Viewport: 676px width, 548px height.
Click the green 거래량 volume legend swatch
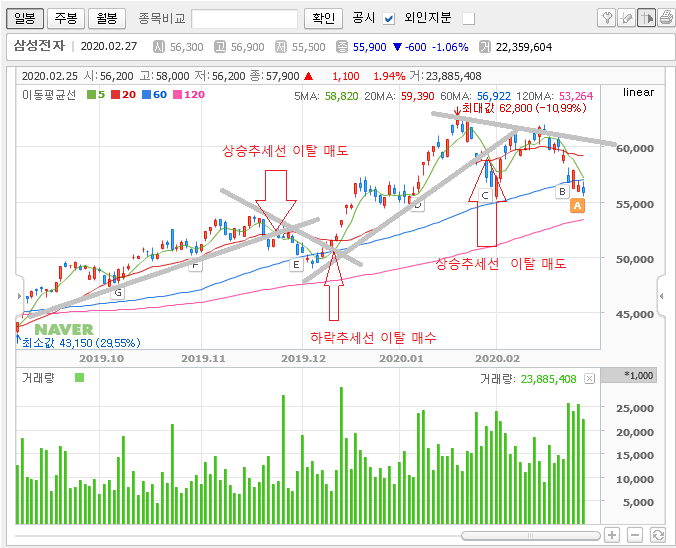(79, 378)
